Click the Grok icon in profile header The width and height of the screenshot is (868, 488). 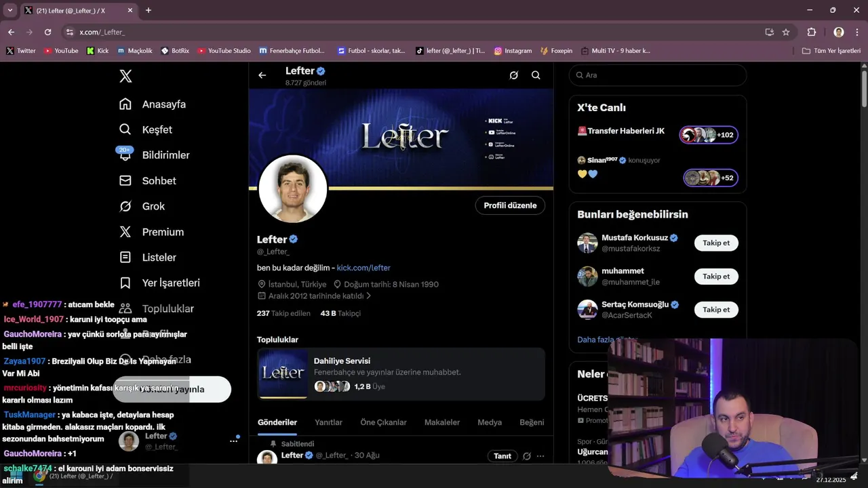pyautogui.click(x=514, y=75)
